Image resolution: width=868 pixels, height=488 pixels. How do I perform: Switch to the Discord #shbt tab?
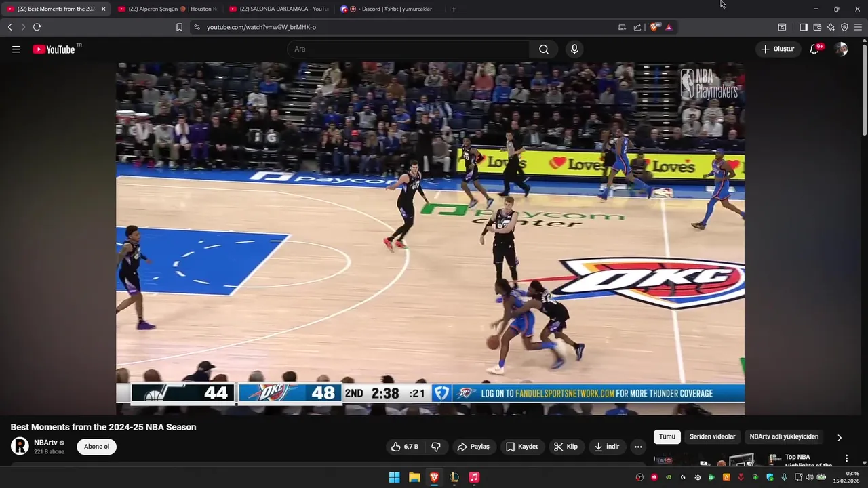tap(390, 9)
